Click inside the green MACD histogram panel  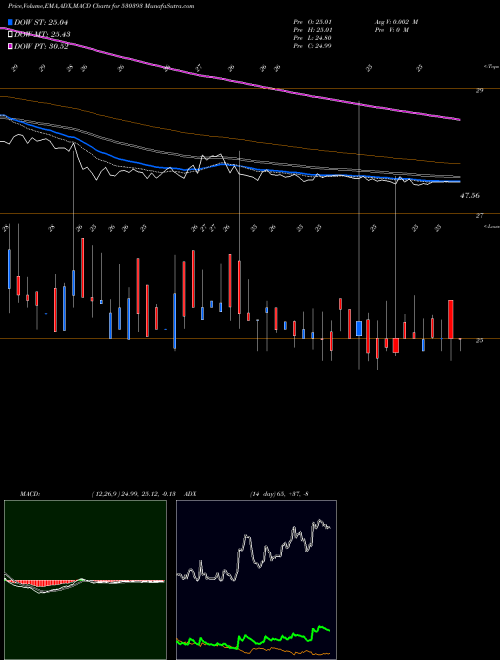pyautogui.click(x=85, y=580)
